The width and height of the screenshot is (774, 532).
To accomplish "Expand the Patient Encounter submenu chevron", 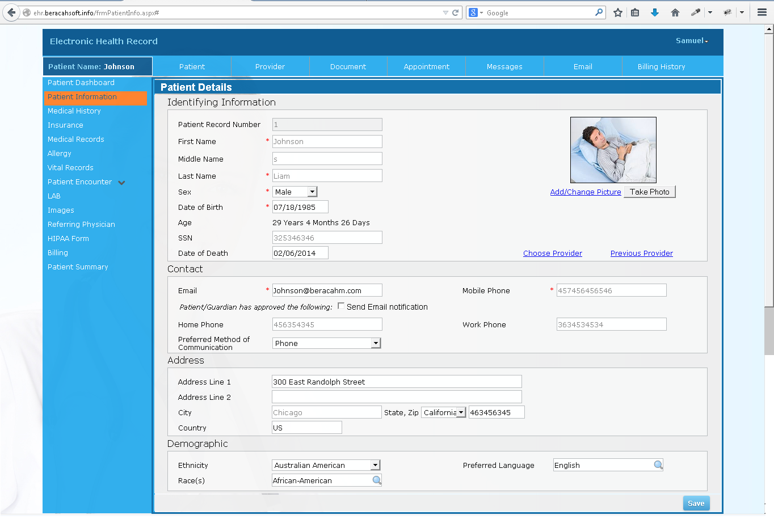I will click(121, 183).
